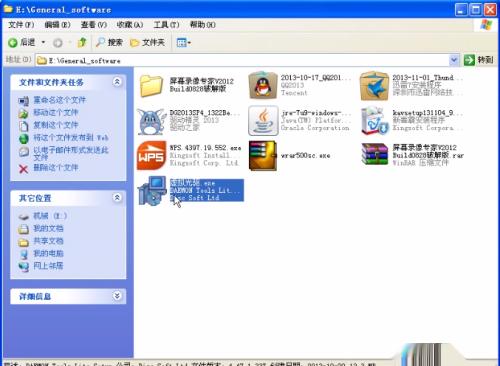Click the red X delete file icon

(24, 169)
